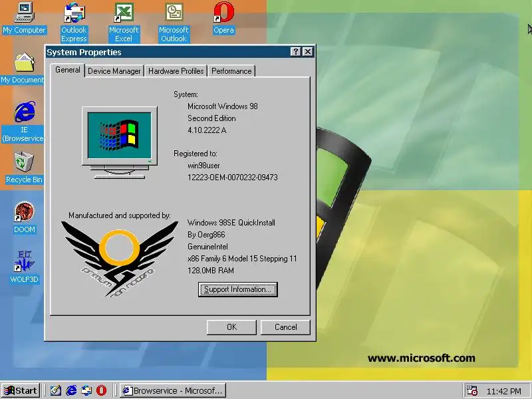
Task: Launch Opera browser desktop shortcut
Action: (223, 18)
